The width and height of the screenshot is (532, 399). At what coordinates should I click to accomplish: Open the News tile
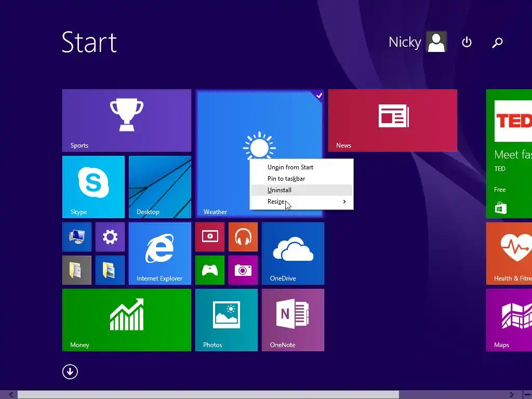pos(393,121)
